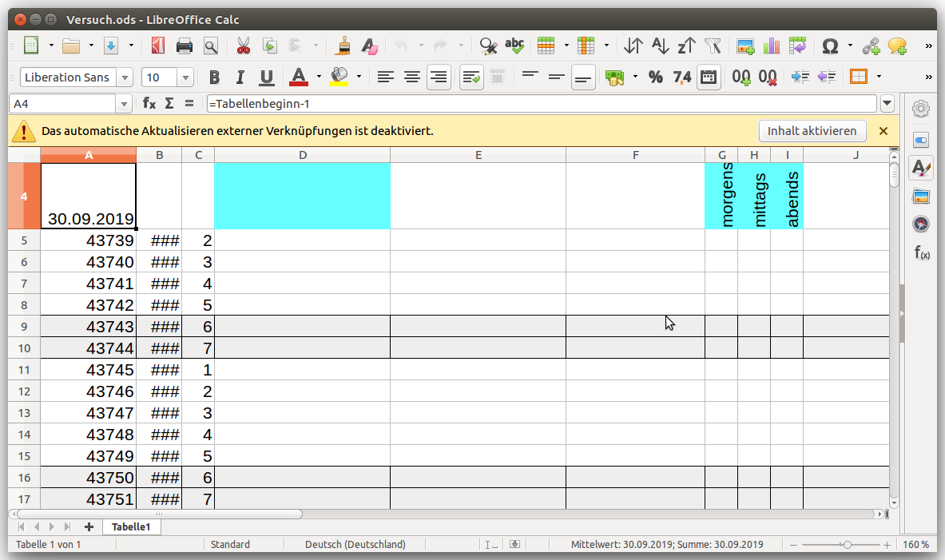Click the Sum sigma button
The width and height of the screenshot is (945, 560).
point(169,104)
